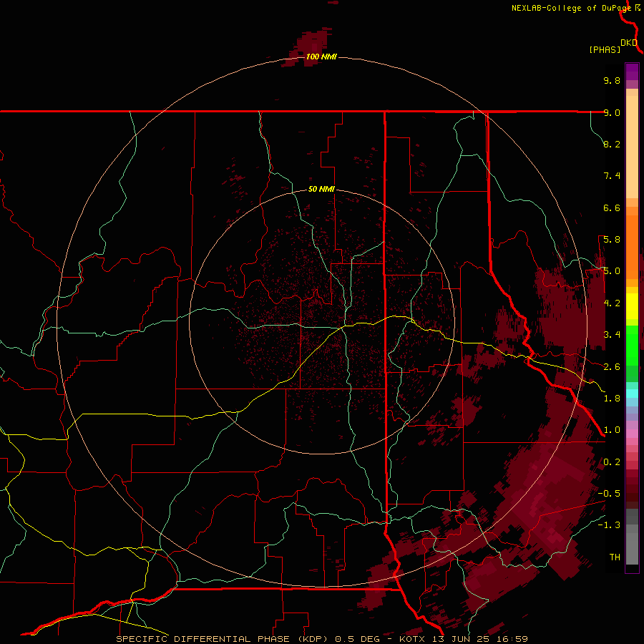Pick the yellow segment of color bar
644x644 pixels.
tap(632, 306)
